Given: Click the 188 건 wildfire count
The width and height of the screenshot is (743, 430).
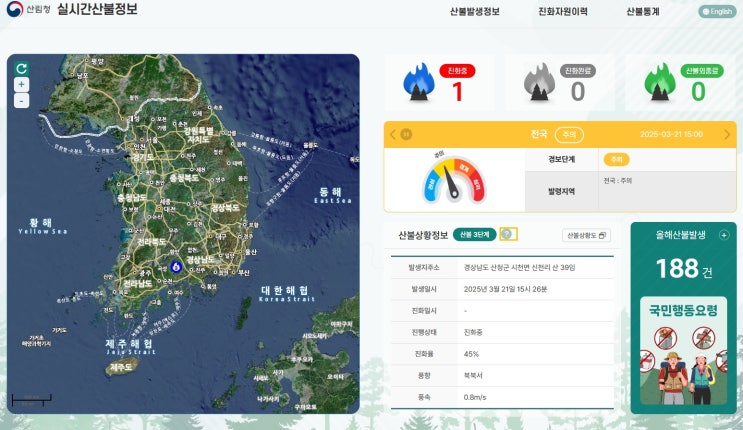Looking at the screenshot, I should [684, 269].
